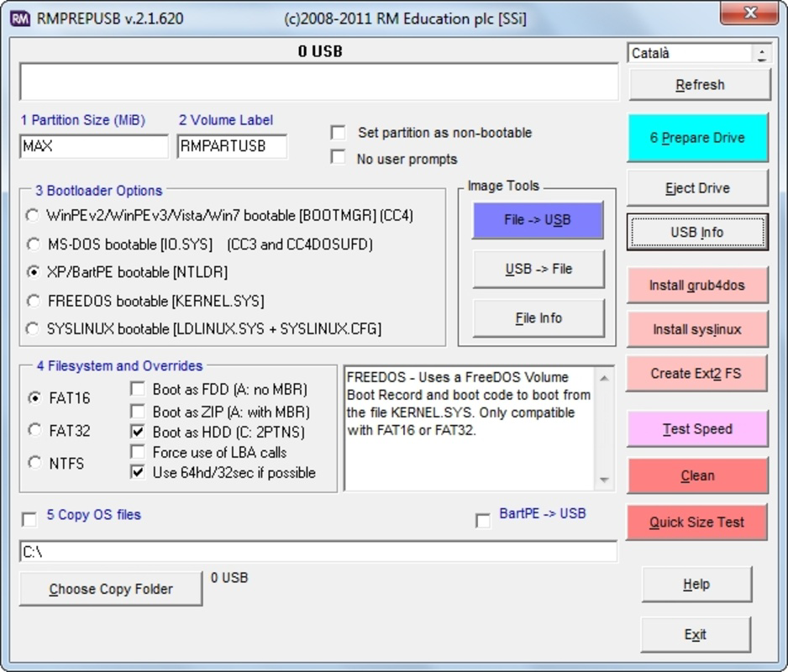The image size is (788, 672).
Task: Click the red Clean button
Action: pos(697,475)
